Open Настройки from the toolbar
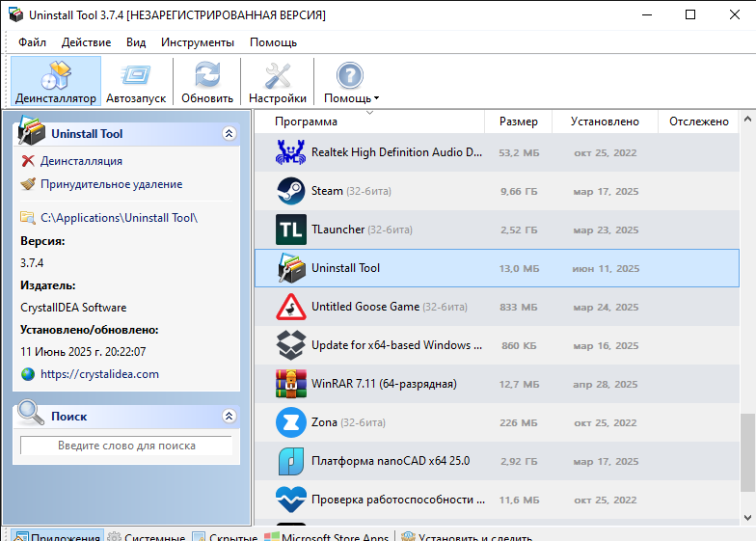756x541 pixels. coord(278,81)
